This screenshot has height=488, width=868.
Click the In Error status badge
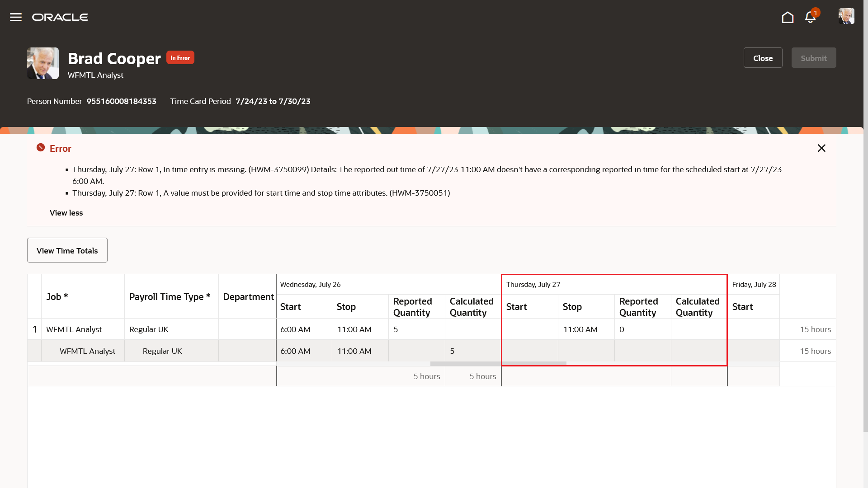tap(180, 57)
